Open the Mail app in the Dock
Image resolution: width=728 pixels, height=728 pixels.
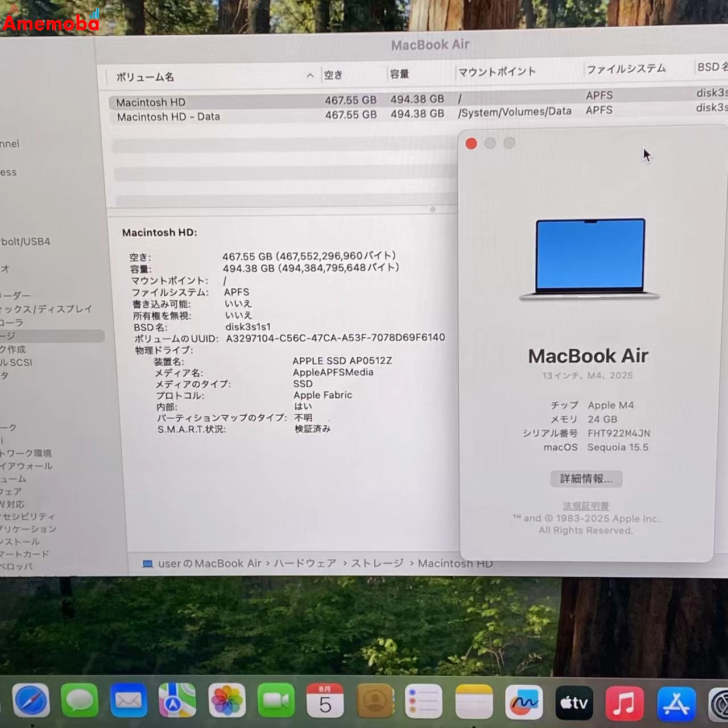tap(129, 701)
